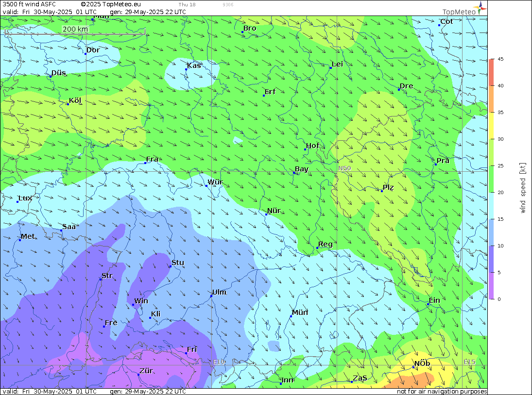The image size is (532, 395).
Task: Click the wind speed [kt] legend title
Action: click(523, 188)
